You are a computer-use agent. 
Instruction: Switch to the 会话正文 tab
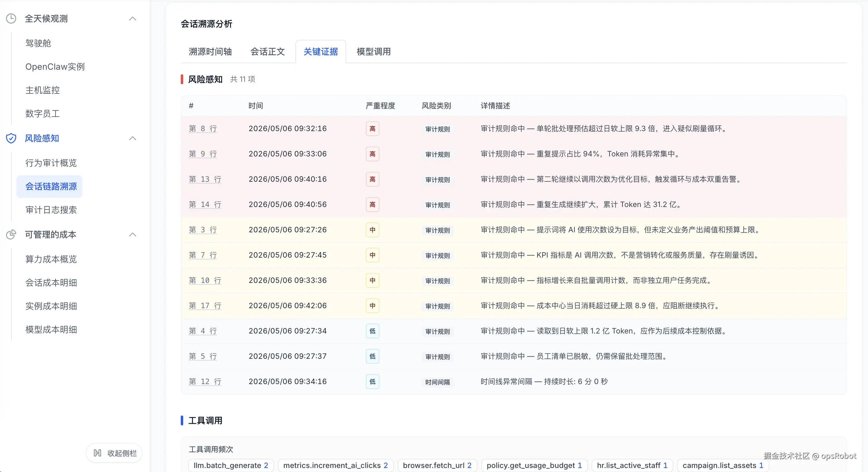[267, 52]
